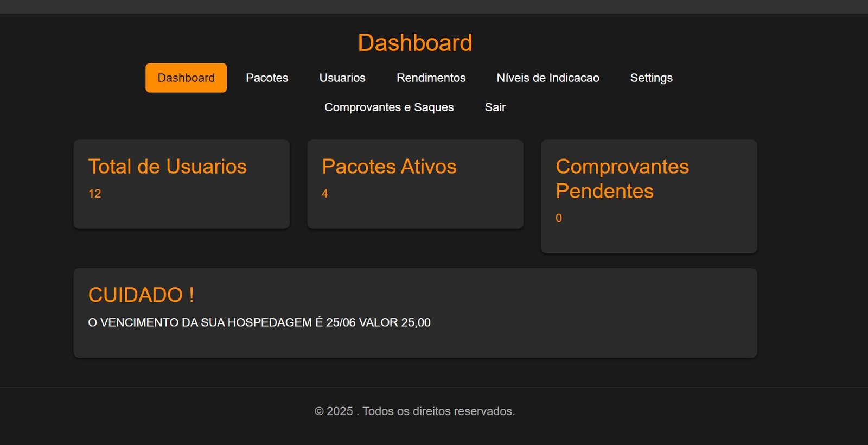Click the hospedagem vencimento warning message

[259, 322]
